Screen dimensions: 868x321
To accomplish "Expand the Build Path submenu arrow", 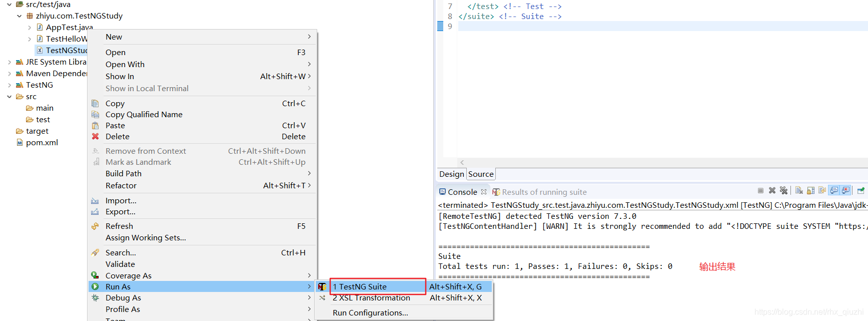I will coord(309,173).
